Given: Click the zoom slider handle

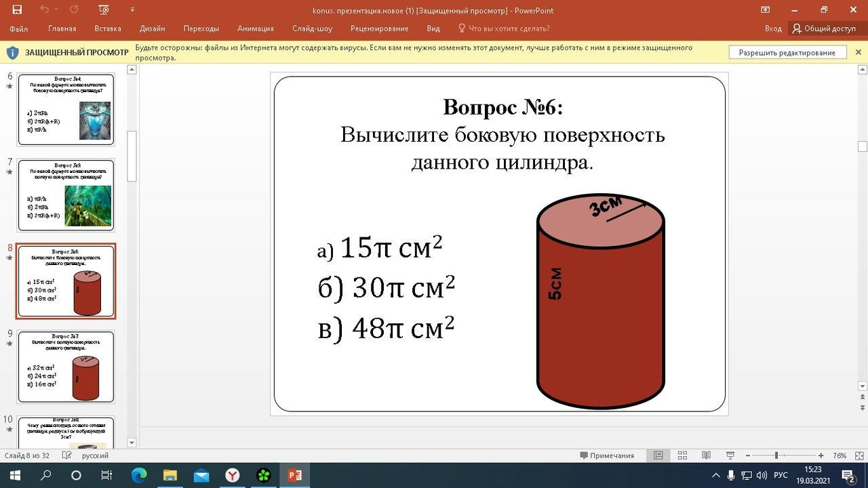Looking at the screenshot, I should coord(776,455).
